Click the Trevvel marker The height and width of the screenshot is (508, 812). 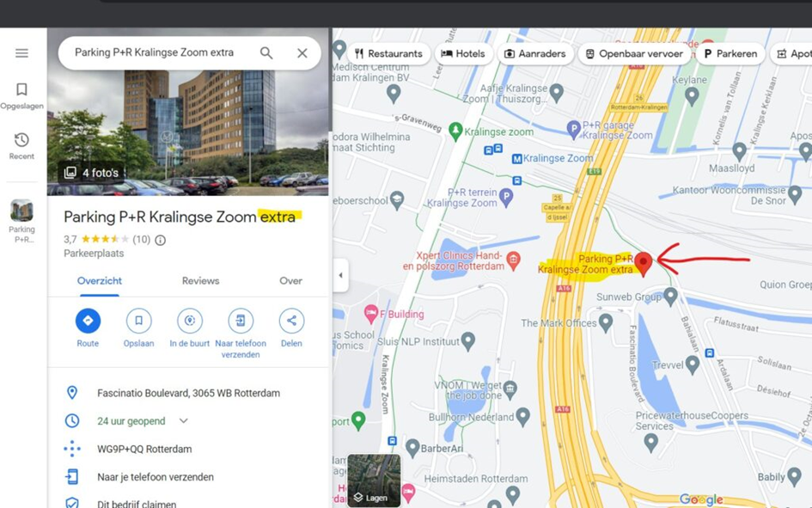click(693, 364)
